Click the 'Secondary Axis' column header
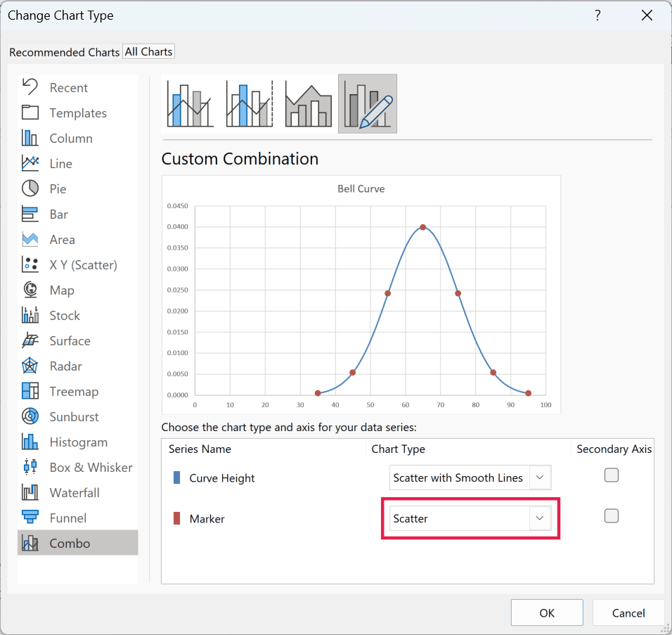 point(614,449)
